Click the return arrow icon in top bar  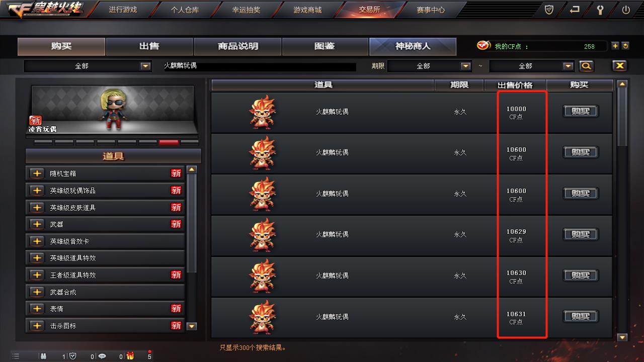(x=575, y=10)
